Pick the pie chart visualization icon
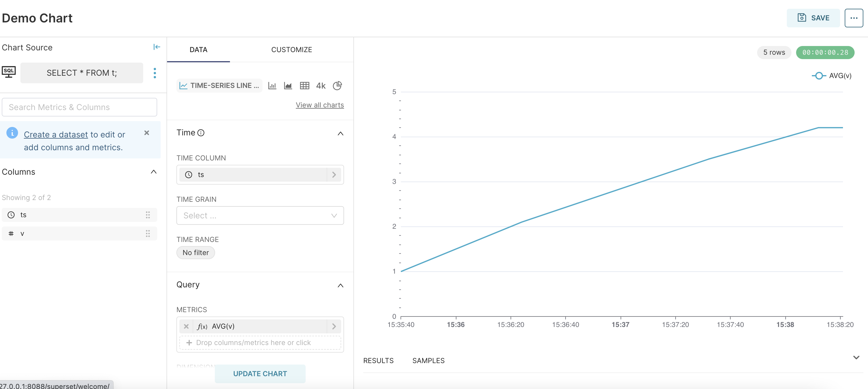This screenshot has width=868, height=389. click(x=337, y=86)
